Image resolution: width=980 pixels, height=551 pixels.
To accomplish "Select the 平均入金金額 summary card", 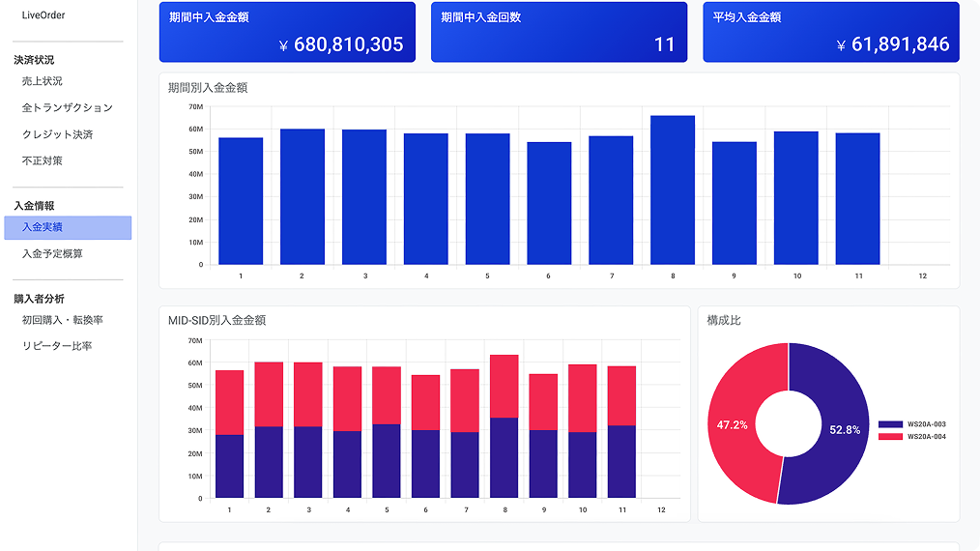I will tap(830, 32).
